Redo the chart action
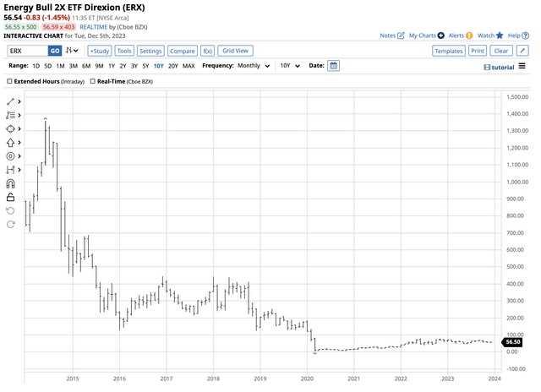 tap(10, 225)
